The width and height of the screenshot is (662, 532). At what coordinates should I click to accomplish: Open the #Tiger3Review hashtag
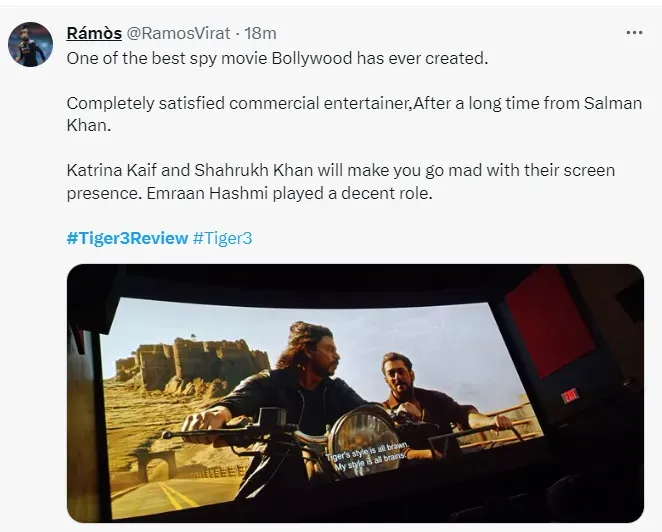[127, 238]
